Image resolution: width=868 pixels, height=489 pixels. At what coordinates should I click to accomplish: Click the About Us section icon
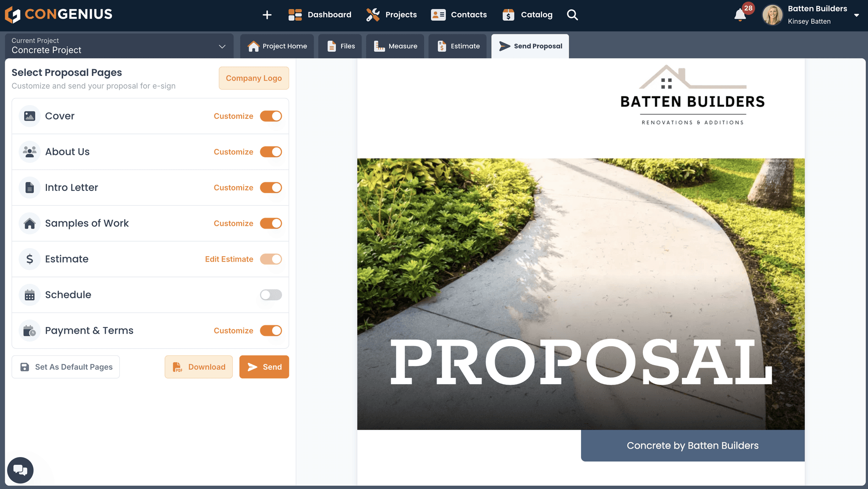tap(30, 151)
